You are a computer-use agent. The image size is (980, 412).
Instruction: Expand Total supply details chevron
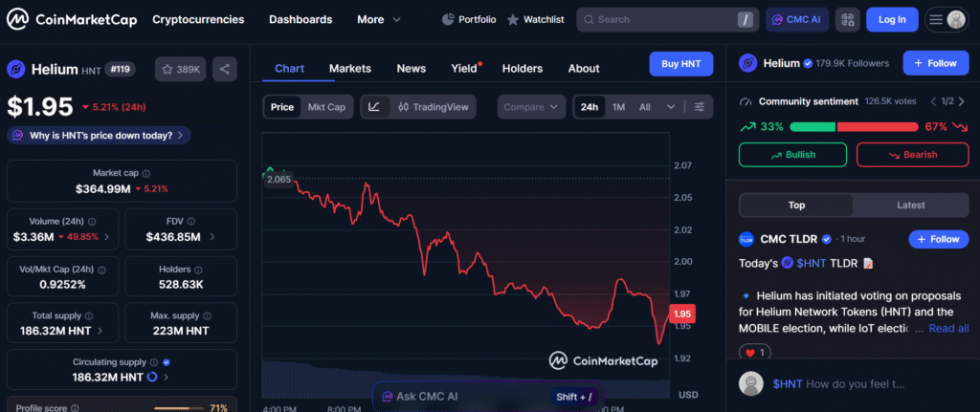[x=100, y=331]
